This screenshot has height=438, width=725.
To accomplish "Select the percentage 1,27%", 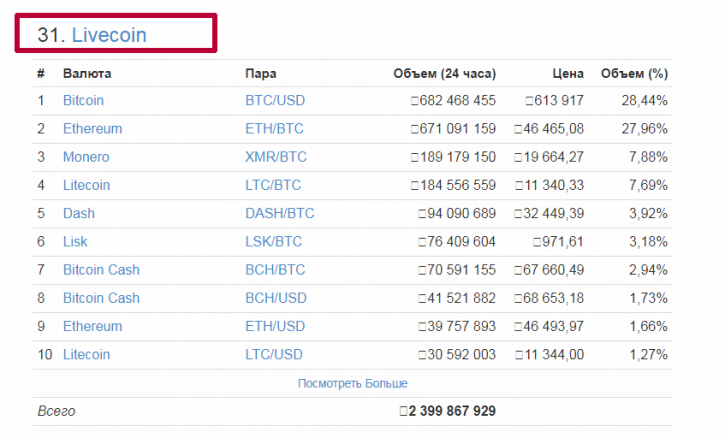I will click(648, 354).
